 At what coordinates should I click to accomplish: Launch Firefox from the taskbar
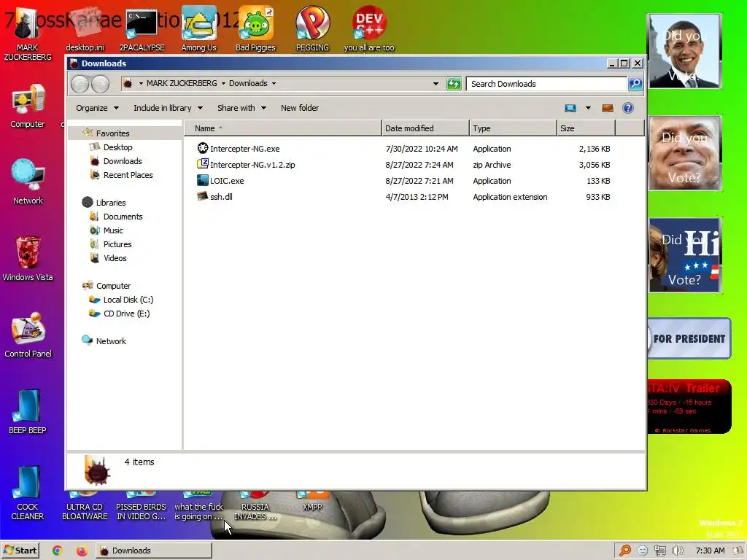[x=82, y=551]
